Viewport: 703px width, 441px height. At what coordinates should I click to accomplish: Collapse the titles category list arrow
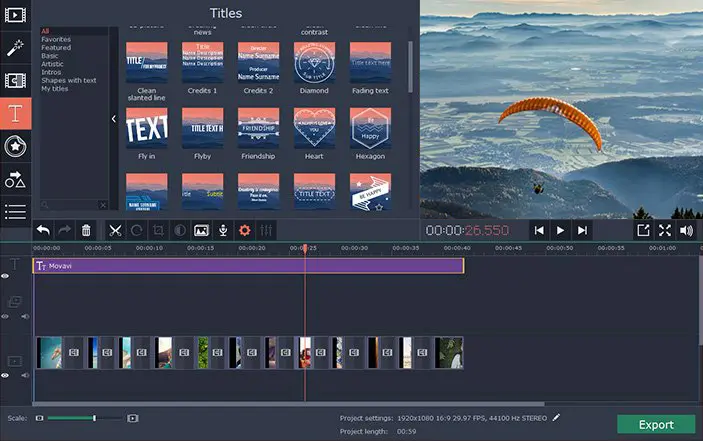point(113,119)
